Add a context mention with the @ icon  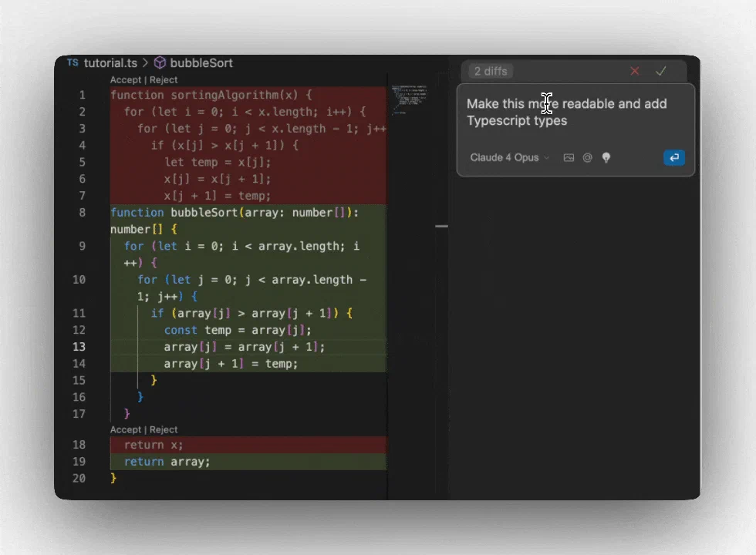587,157
